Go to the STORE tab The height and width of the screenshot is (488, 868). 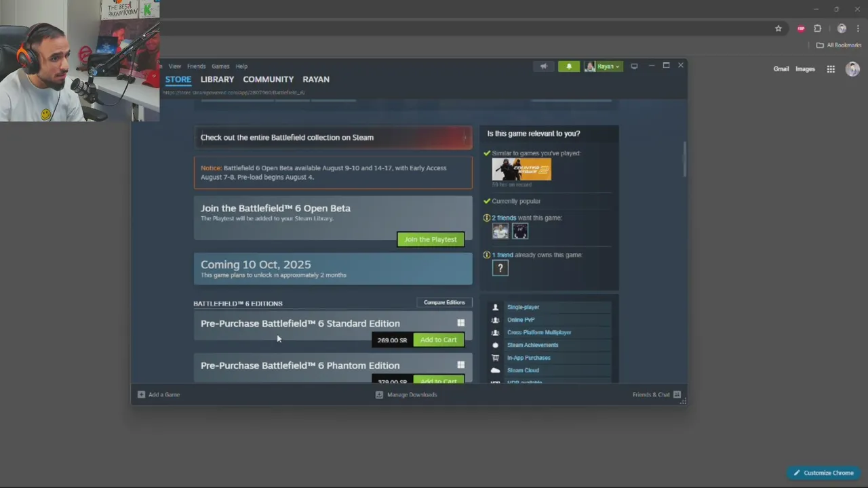[x=178, y=79]
